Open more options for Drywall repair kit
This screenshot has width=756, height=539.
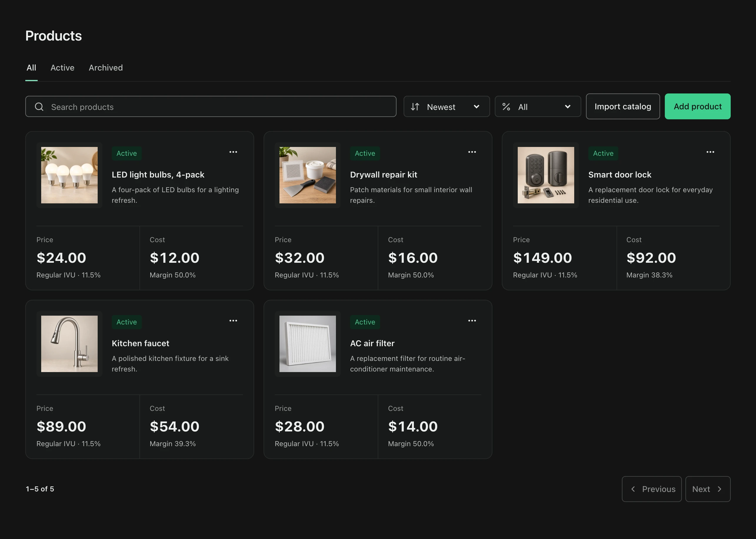(472, 152)
